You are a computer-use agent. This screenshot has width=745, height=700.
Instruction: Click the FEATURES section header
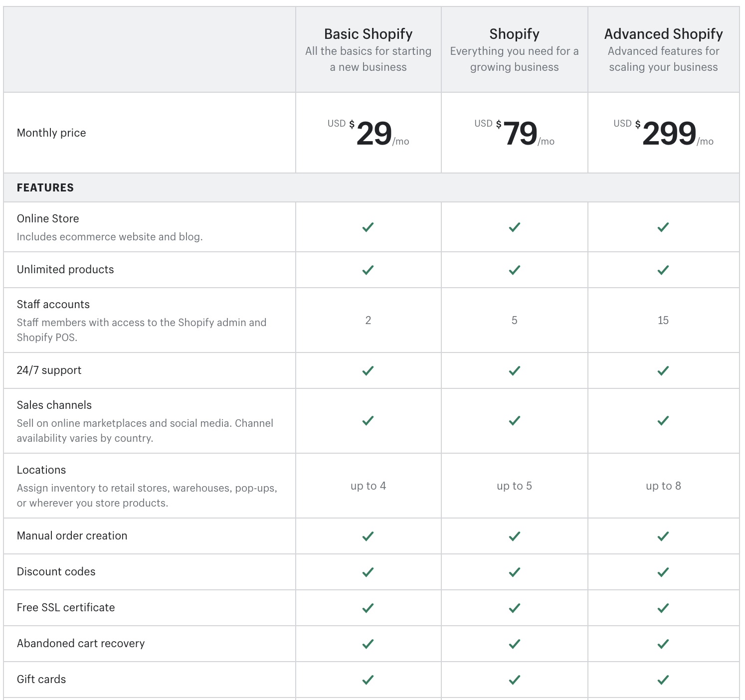click(x=45, y=188)
